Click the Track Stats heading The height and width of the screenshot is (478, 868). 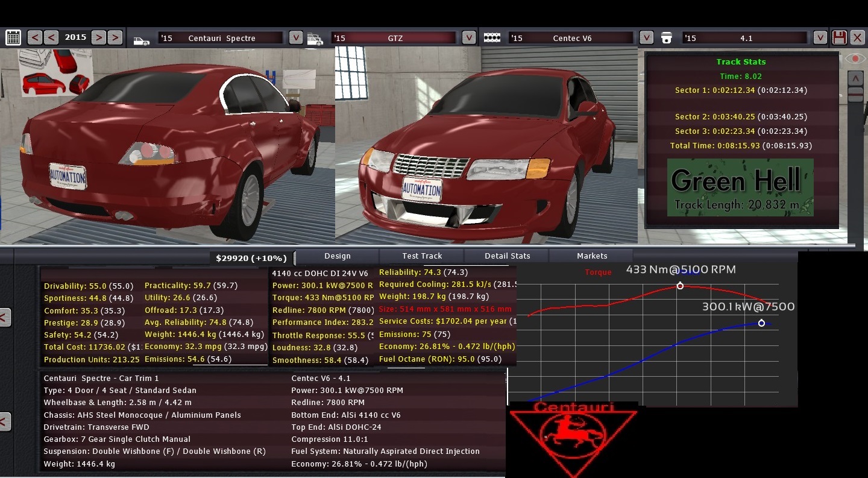[741, 61]
